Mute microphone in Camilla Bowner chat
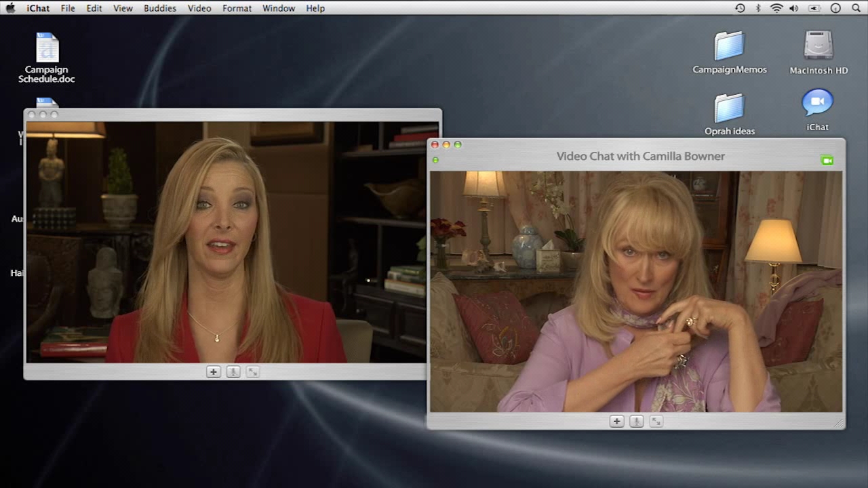This screenshot has width=868, height=488. (636, 421)
